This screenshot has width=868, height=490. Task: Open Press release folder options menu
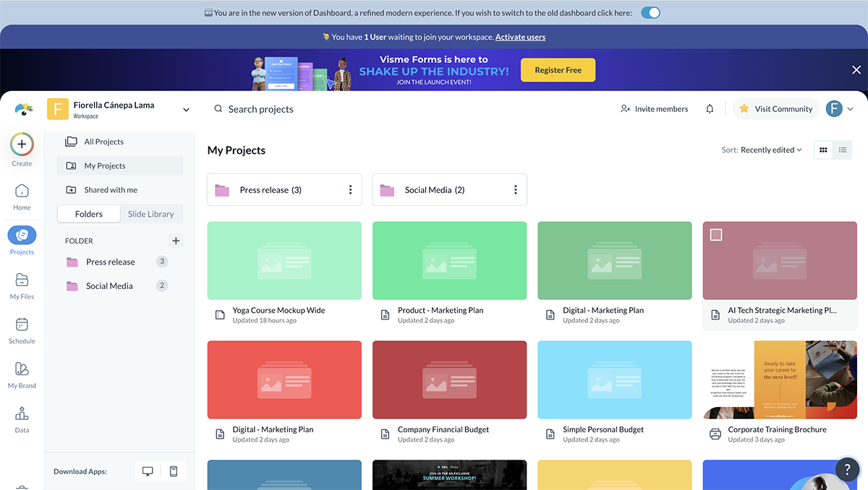click(351, 190)
